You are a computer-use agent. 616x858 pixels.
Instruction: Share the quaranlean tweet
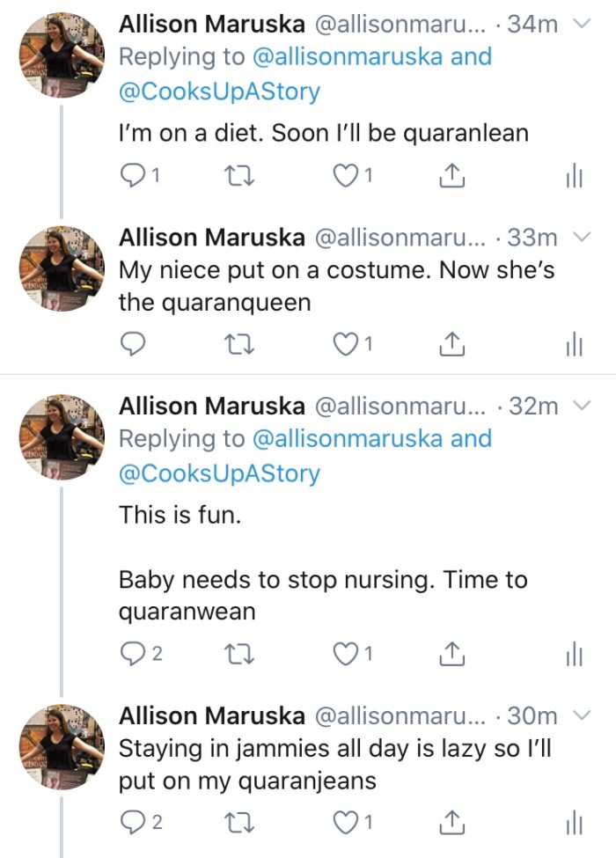coord(451,176)
